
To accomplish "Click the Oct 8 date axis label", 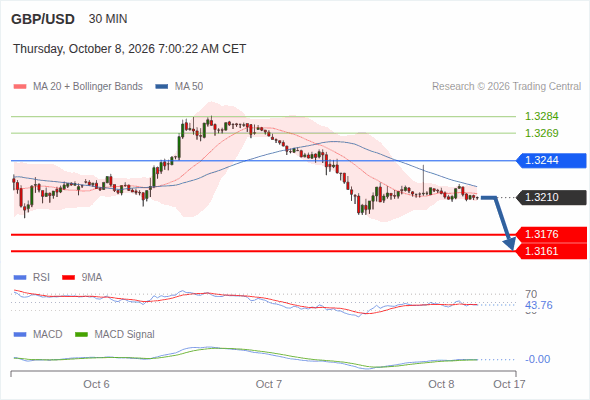I will (x=441, y=384).
